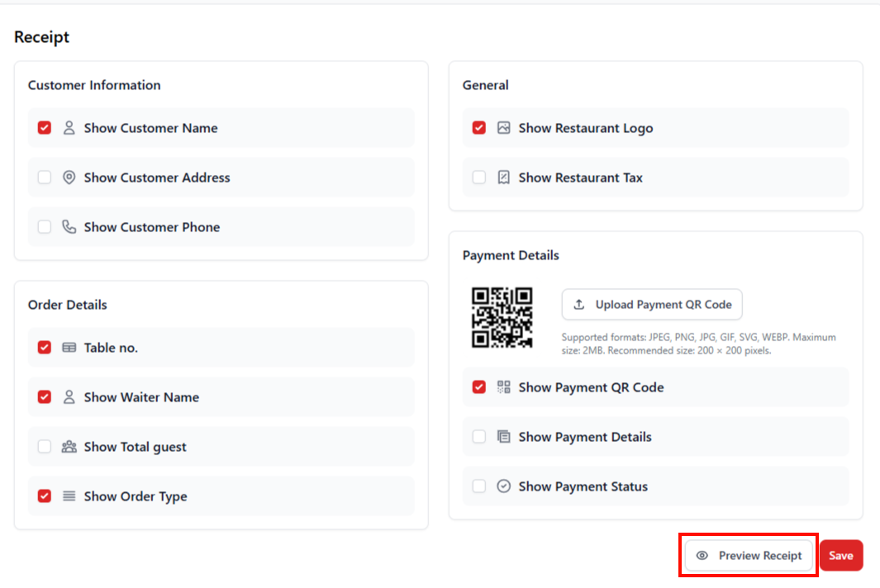Click the Save button
Image resolution: width=880 pixels, height=588 pixels.
click(841, 555)
